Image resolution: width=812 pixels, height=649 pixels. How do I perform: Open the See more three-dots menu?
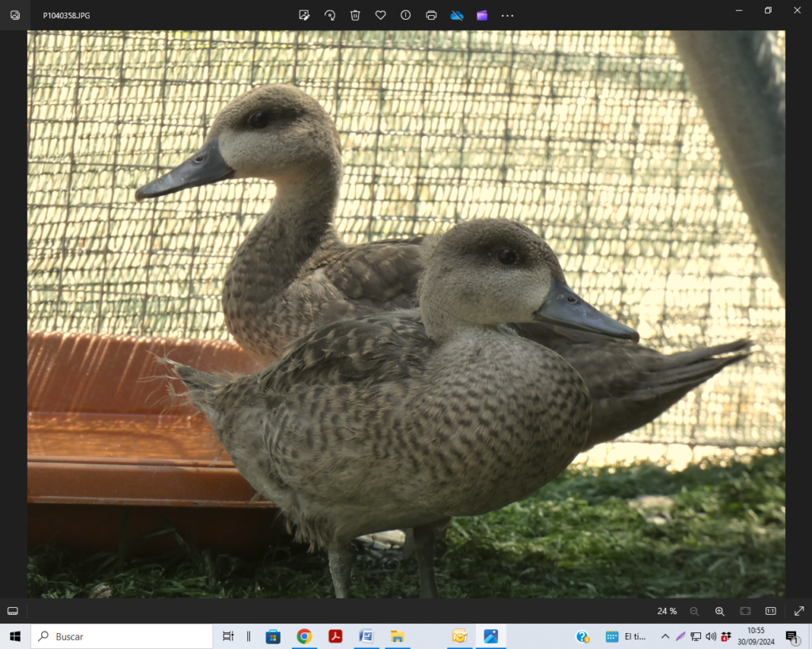coord(507,16)
